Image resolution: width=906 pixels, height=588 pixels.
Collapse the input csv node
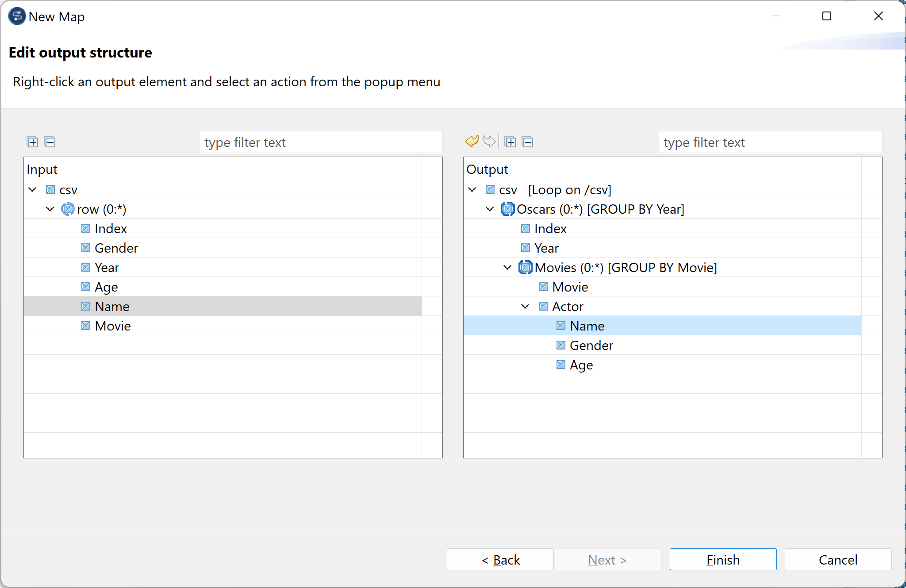pyautogui.click(x=32, y=189)
